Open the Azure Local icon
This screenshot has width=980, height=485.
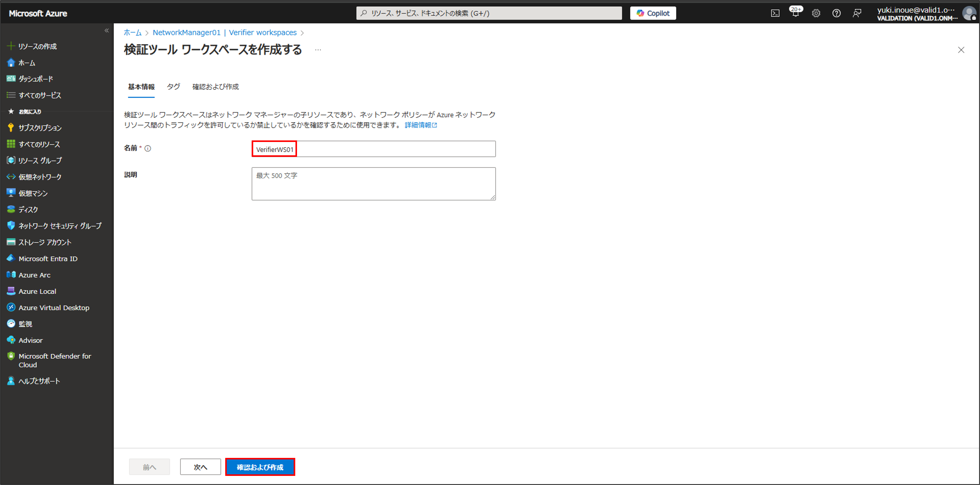click(x=11, y=291)
